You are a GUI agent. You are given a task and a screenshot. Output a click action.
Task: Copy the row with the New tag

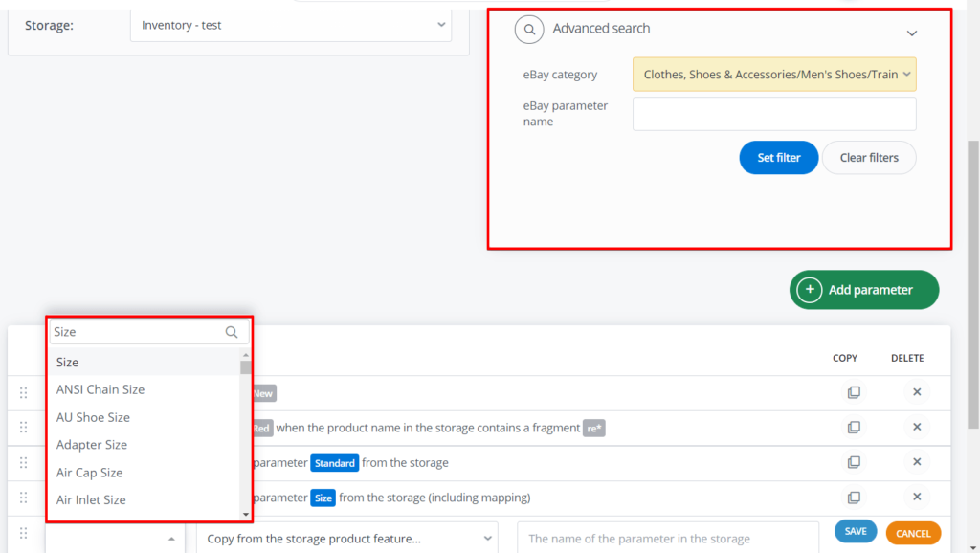click(x=854, y=392)
